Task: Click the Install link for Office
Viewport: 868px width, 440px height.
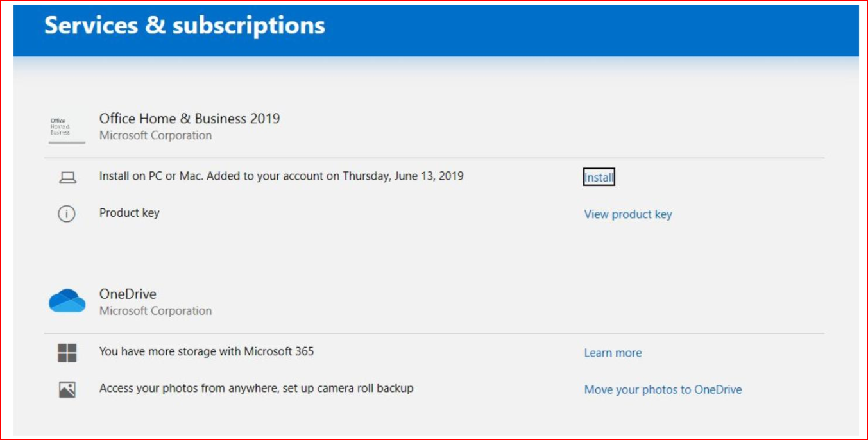Action: click(599, 178)
